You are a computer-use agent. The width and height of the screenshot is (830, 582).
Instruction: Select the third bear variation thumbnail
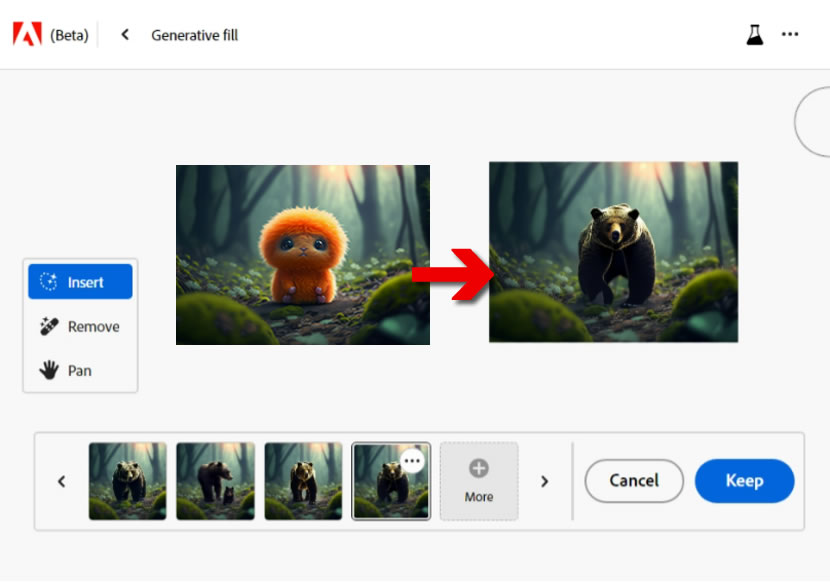pyautogui.click(x=303, y=481)
